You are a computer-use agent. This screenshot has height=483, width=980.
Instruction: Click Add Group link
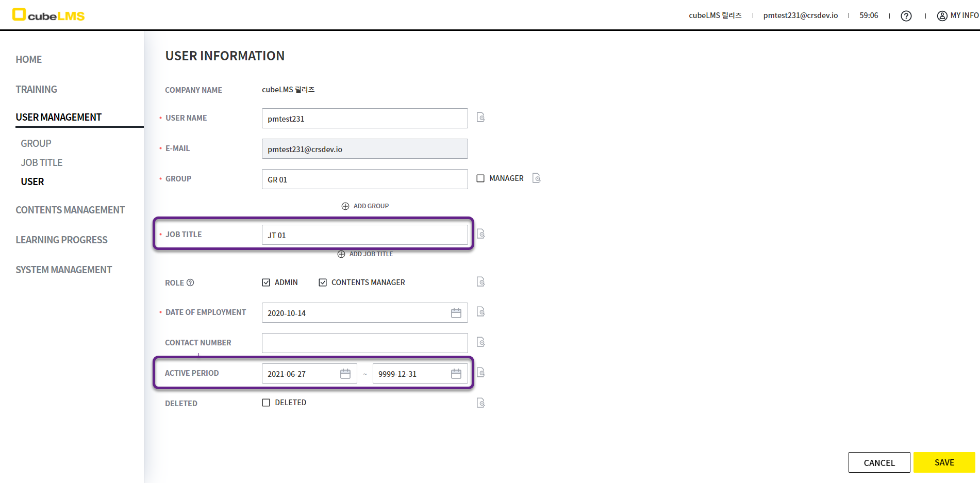pyautogui.click(x=365, y=206)
